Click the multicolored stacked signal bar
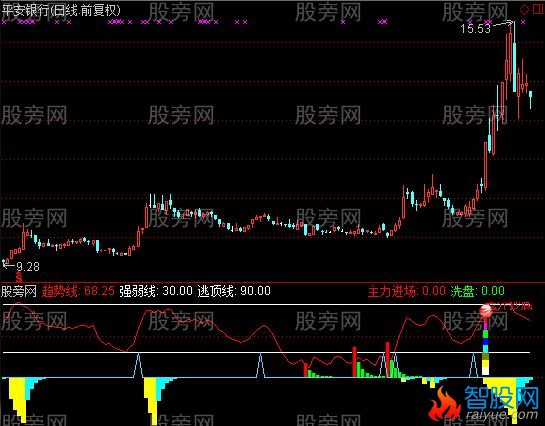Image resolution: width=545 pixels, height=426 pixels. click(486, 346)
